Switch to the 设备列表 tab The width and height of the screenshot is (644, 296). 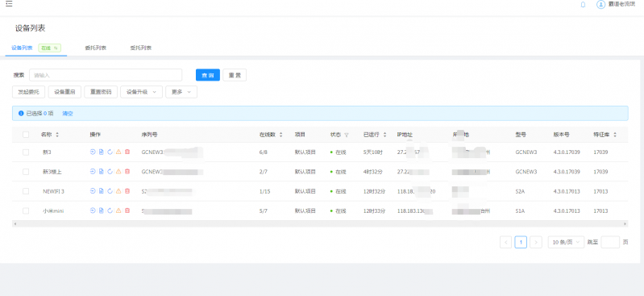(23, 48)
